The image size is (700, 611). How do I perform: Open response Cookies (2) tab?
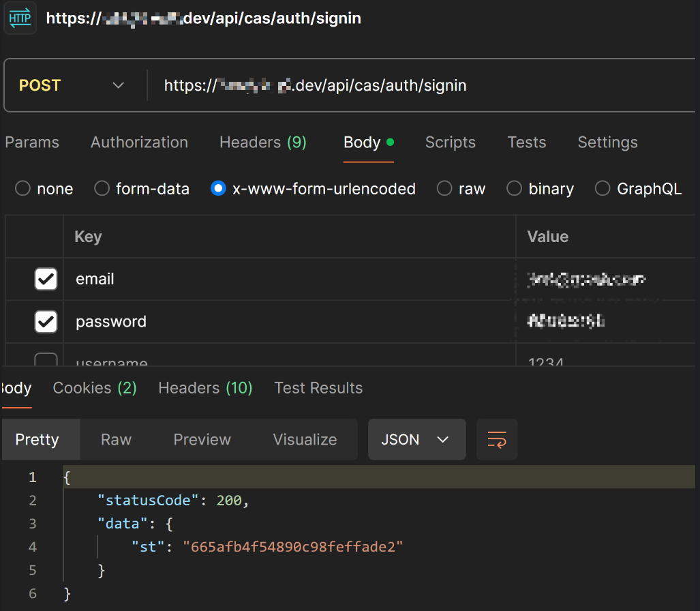click(x=95, y=388)
